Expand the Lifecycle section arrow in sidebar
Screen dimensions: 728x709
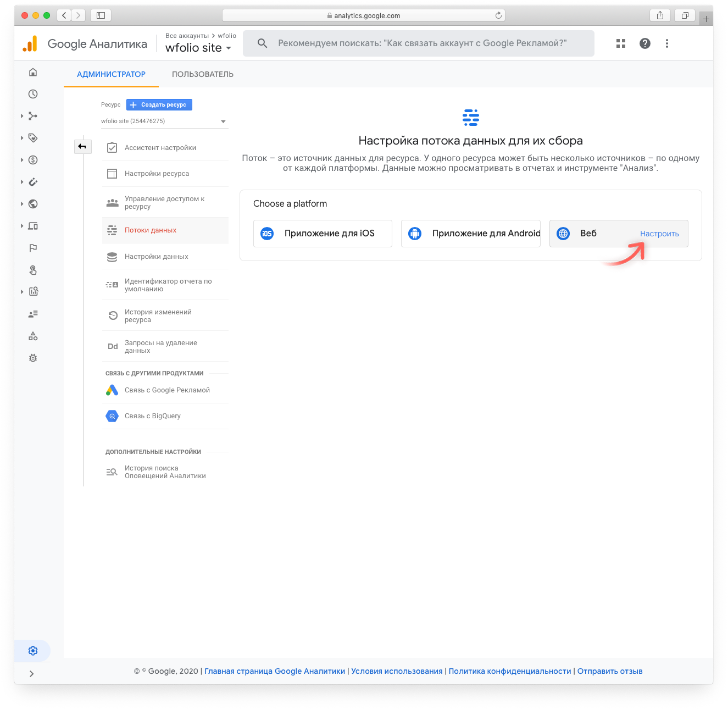(x=22, y=116)
